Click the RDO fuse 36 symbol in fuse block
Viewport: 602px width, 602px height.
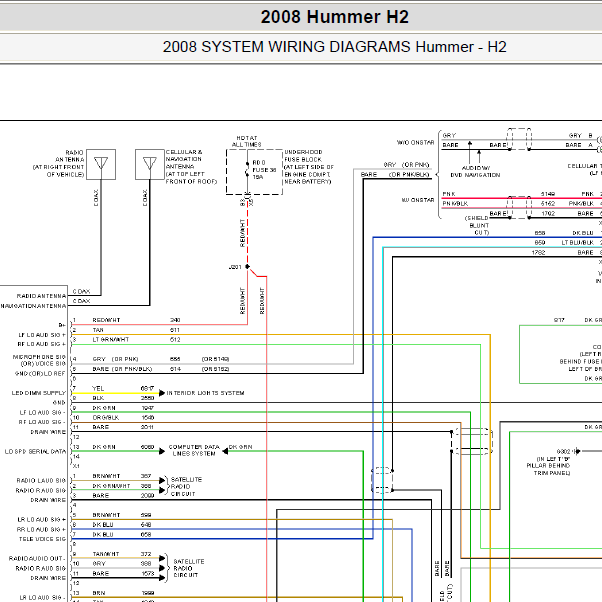tap(247, 170)
